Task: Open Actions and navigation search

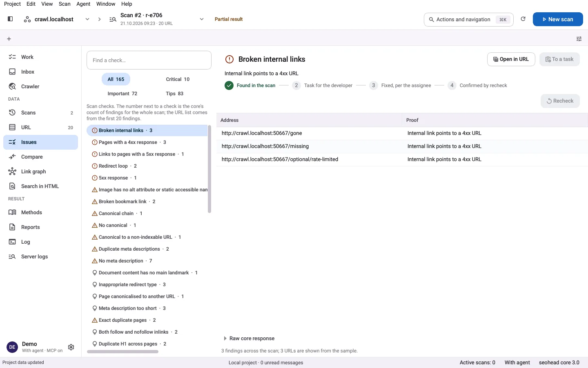Action: tap(469, 19)
